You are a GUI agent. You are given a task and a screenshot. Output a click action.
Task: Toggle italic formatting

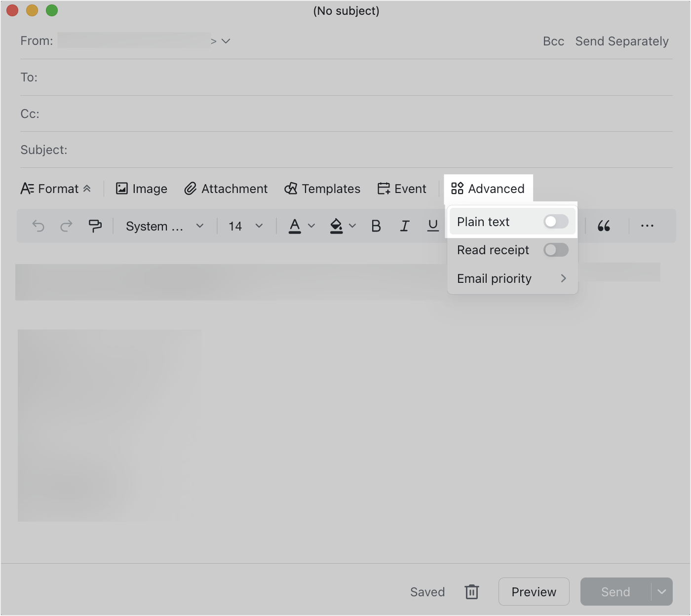coord(405,226)
